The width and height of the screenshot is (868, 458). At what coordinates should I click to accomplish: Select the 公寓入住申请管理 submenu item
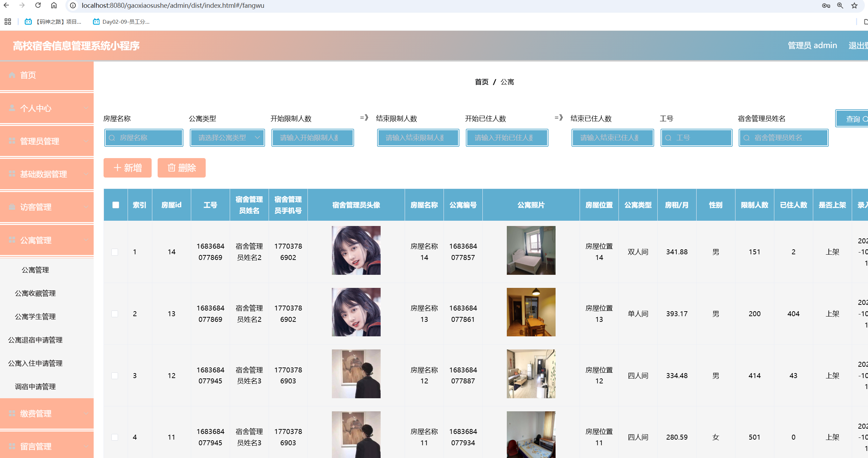[x=35, y=363]
